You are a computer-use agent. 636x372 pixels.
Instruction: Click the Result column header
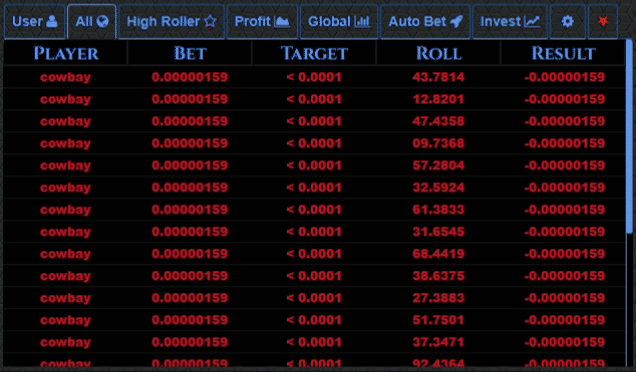click(563, 53)
